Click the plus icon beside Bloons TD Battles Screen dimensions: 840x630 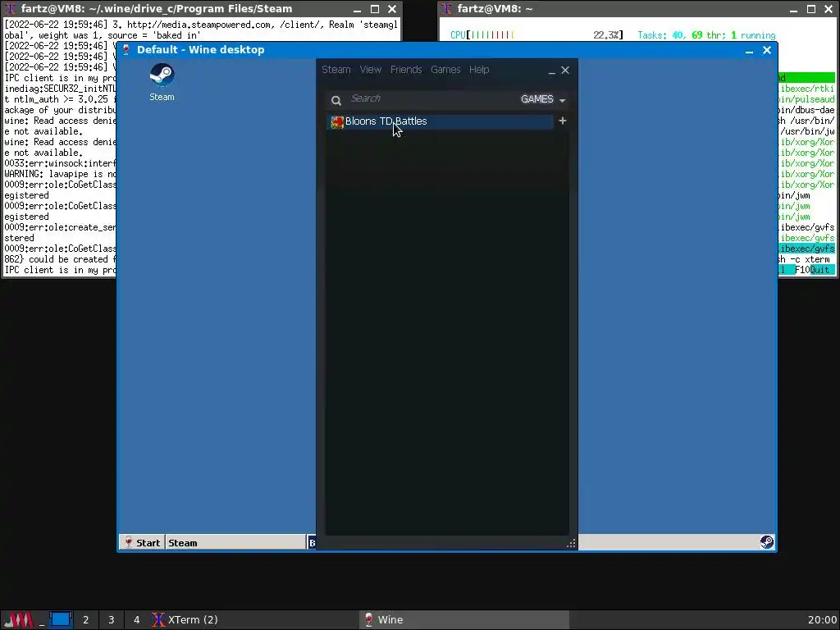[x=563, y=121]
